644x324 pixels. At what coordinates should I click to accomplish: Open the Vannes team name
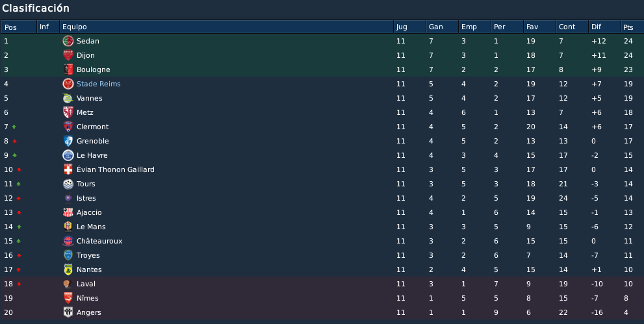(x=90, y=98)
